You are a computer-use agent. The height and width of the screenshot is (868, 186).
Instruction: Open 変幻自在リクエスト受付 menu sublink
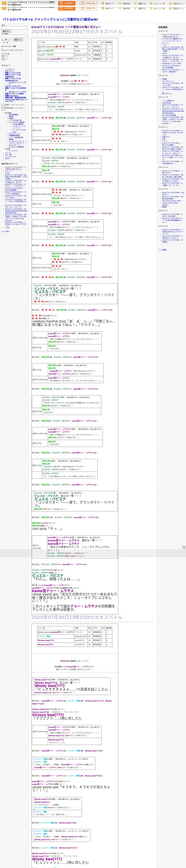click(17, 92)
